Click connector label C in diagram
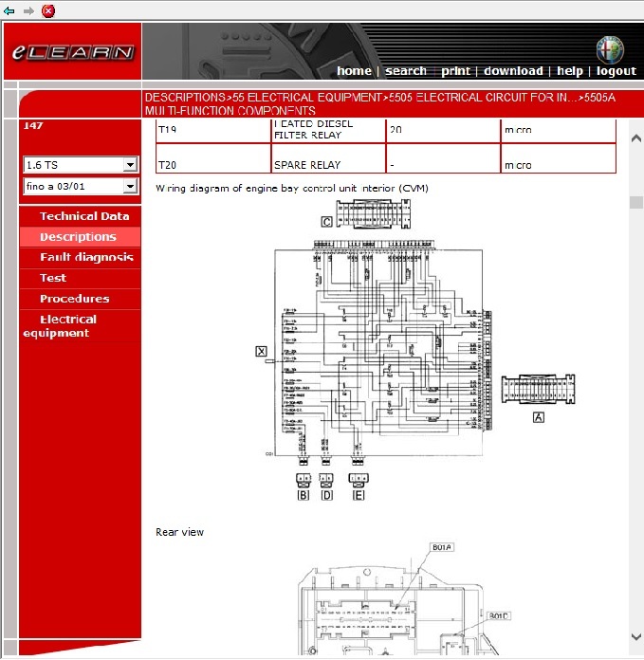Viewport: 644px width, 660px height. 326,222
